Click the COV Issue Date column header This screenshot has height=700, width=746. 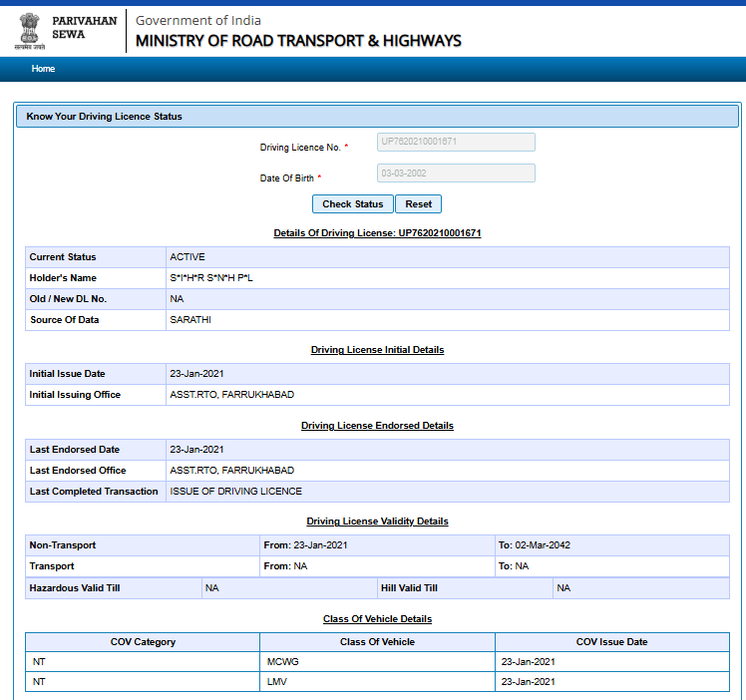pyautogui.click(x=611, y=642)
